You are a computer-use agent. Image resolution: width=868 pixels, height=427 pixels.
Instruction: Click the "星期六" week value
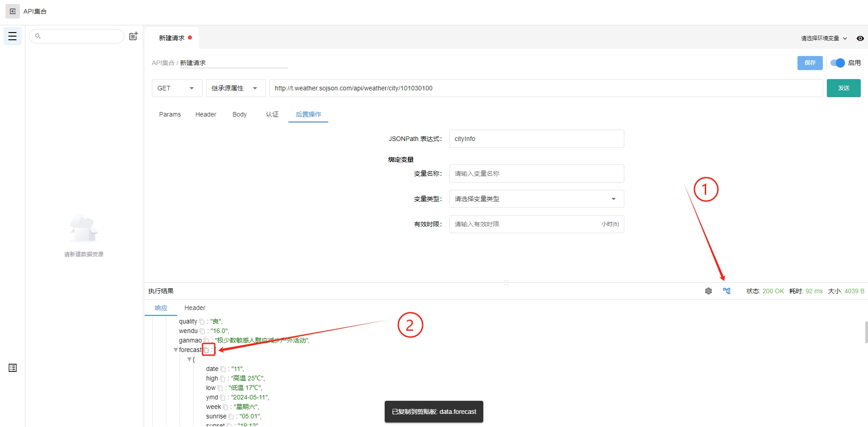[245, 407]
